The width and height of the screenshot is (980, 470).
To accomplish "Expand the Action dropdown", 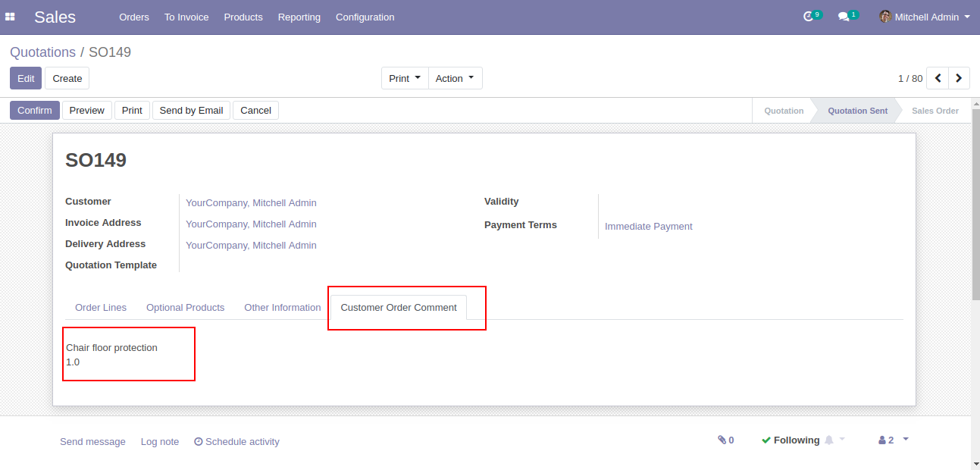I will [x=455, y=78].
